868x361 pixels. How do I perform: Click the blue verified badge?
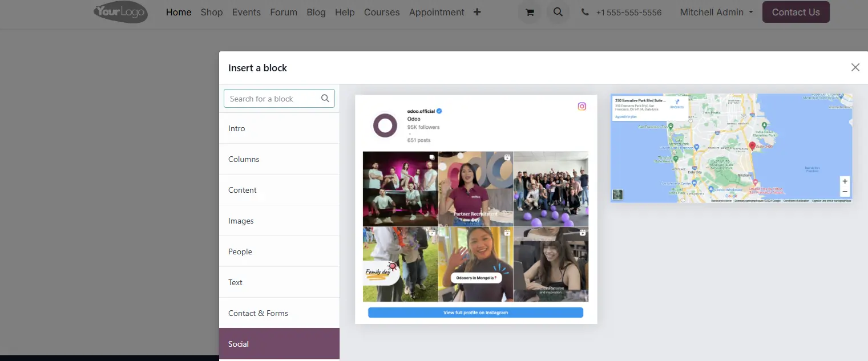coord(439,111)
